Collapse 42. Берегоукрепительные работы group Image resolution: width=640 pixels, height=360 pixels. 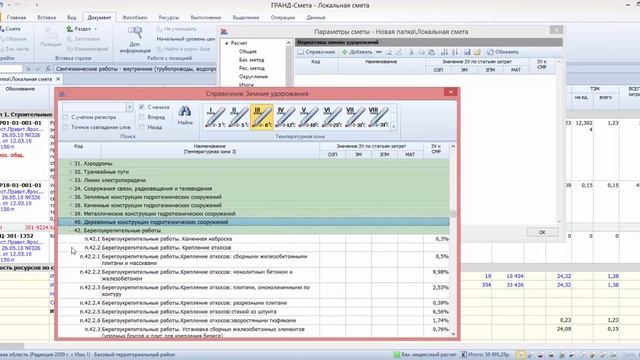coord(71,231)
